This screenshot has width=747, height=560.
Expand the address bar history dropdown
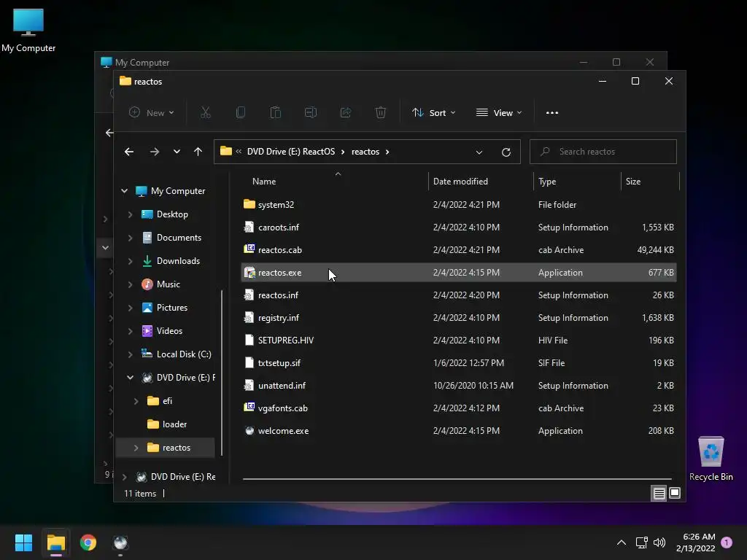pos(479,152)
